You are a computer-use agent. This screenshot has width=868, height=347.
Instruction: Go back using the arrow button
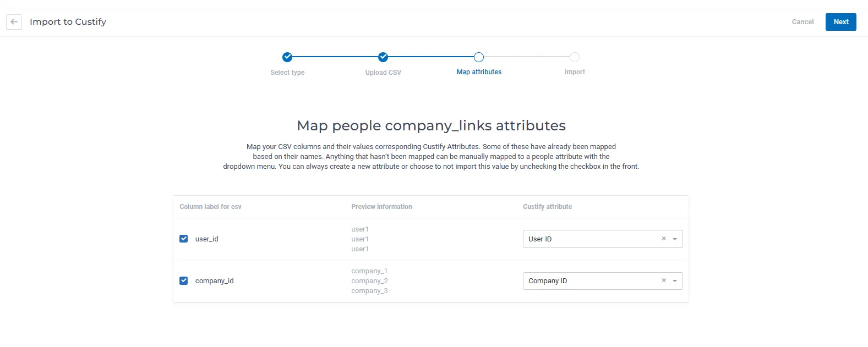pyautogui.click(x=14, y=22)
